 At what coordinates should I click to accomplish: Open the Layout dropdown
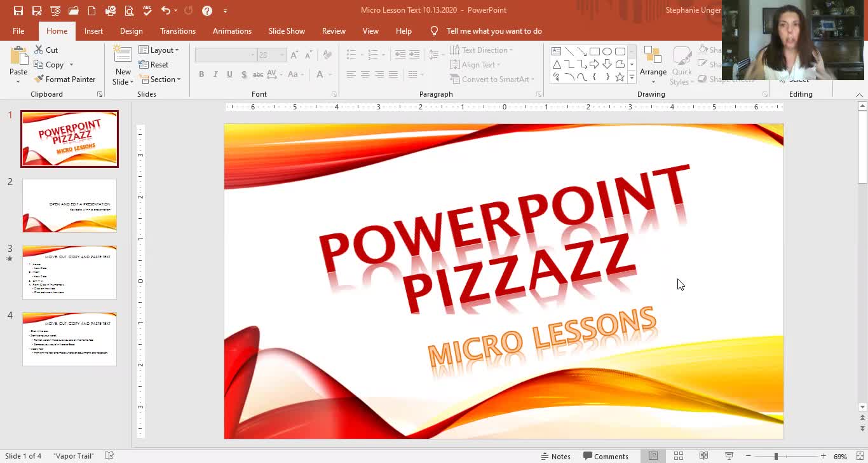pos(159,50)
